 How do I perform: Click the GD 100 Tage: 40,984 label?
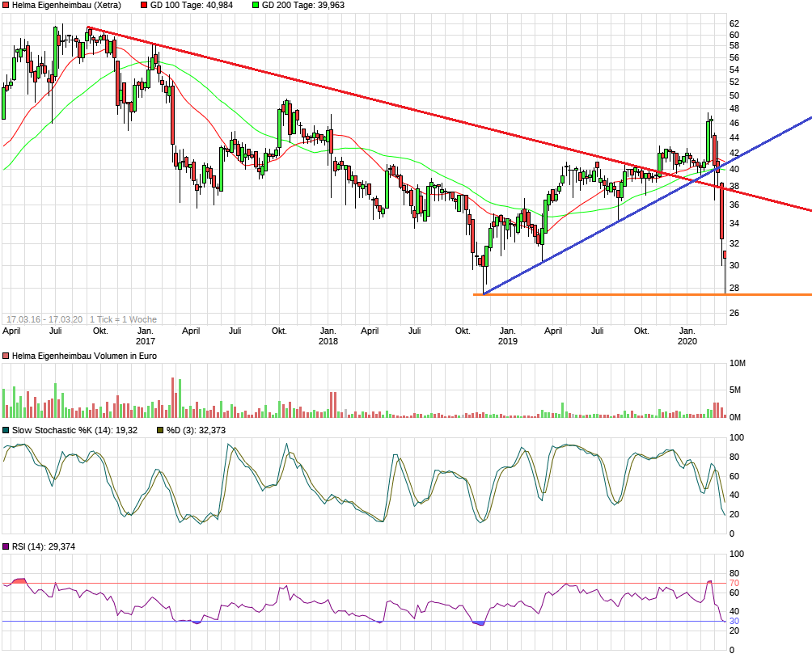coord(192,5)
